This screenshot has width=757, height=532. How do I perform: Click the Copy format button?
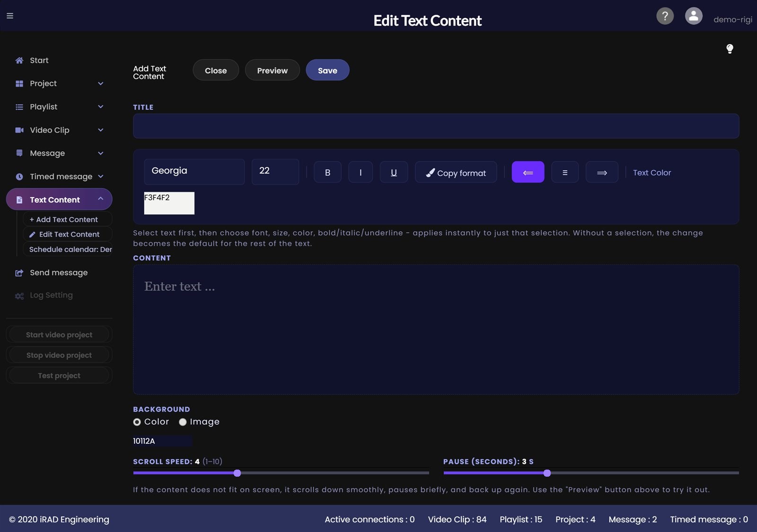[x=456, y=173]
